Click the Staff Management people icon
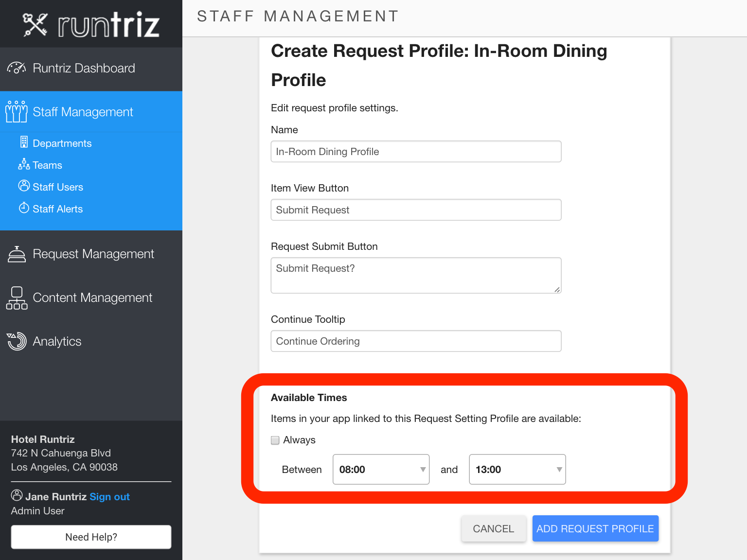747x560 pixels. click(x=17, y=112)
